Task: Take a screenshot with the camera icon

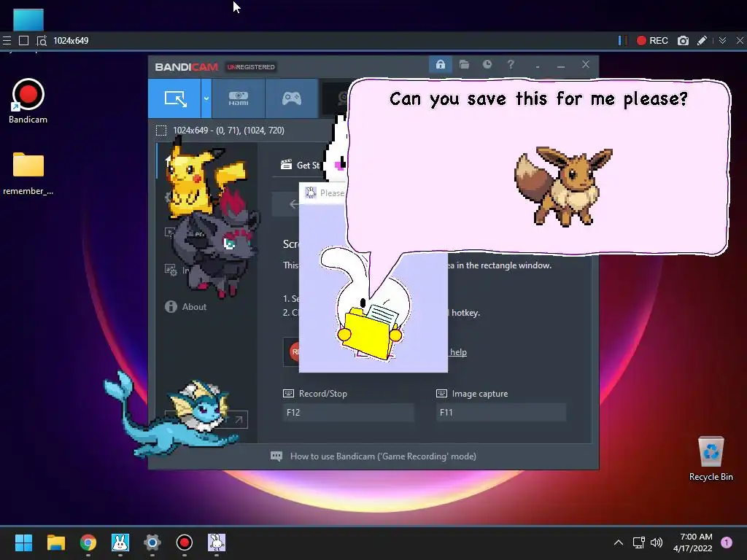Action: (x=683, y=41)
